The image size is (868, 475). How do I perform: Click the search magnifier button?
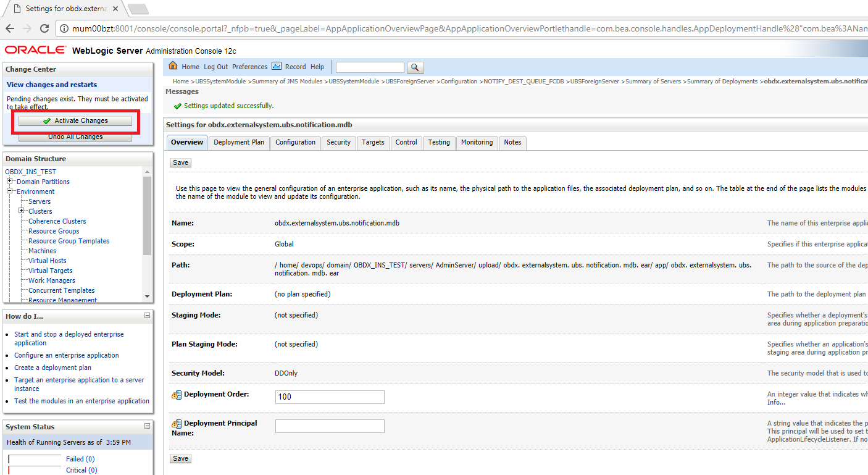click(x=415, y=67)
